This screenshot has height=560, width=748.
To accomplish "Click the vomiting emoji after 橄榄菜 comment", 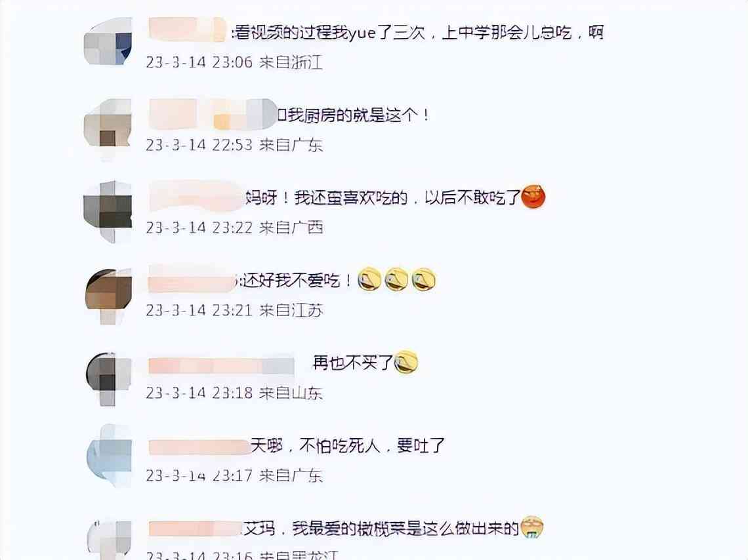I will click(x=532, y=527).
